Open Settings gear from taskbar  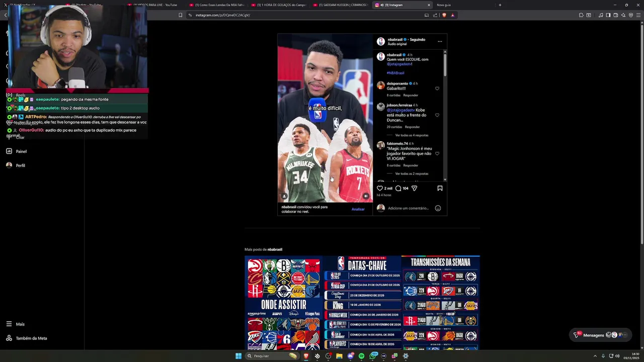click(x=406, y=356)
